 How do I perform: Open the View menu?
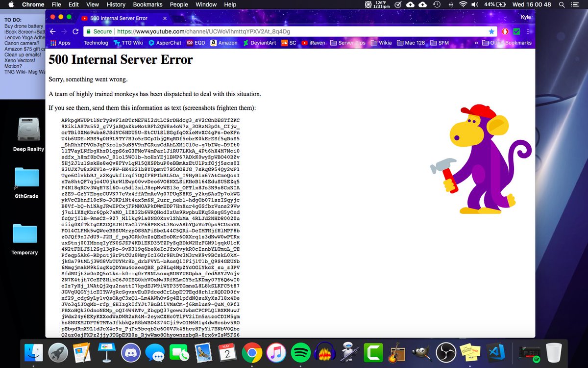tap(92, 4)
